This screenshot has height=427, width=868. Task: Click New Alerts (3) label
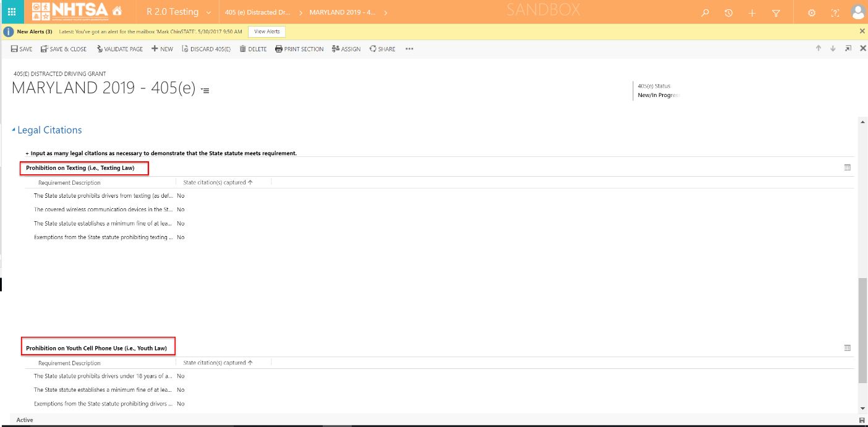coord(35,32)
